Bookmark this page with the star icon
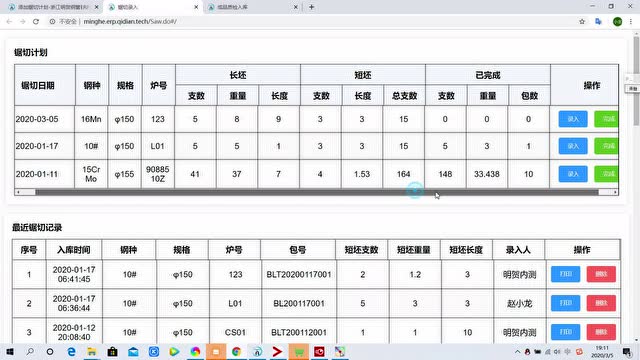Image resolution: width=640 pixels, height=360 pixels. 582,22
